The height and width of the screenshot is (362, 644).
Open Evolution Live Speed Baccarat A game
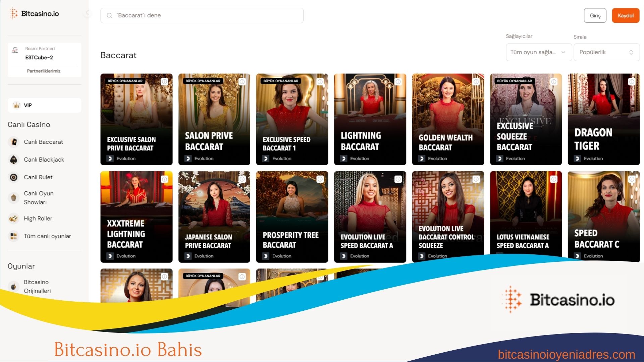coord(370,217)
